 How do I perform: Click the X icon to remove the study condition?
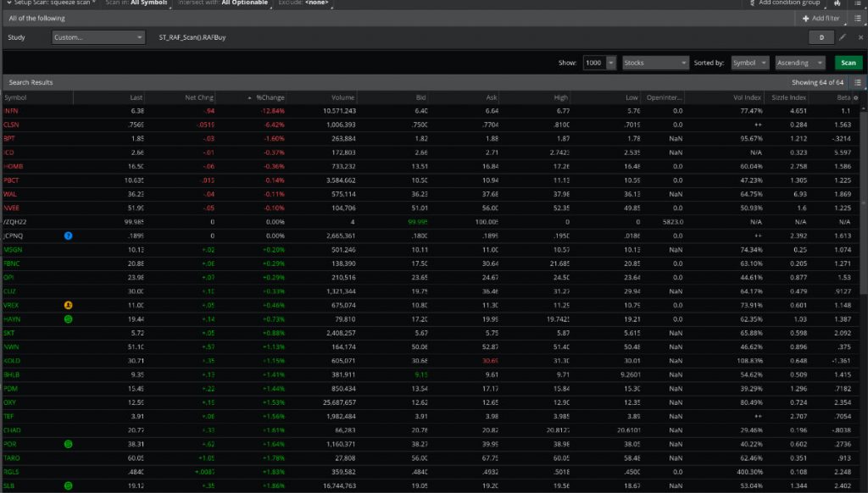click(x=860, y=37)
